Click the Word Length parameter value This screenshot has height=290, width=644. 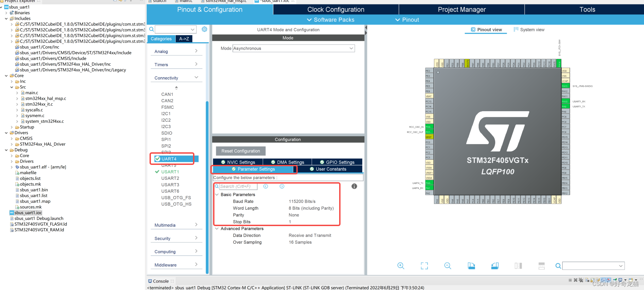coord(311,208)
